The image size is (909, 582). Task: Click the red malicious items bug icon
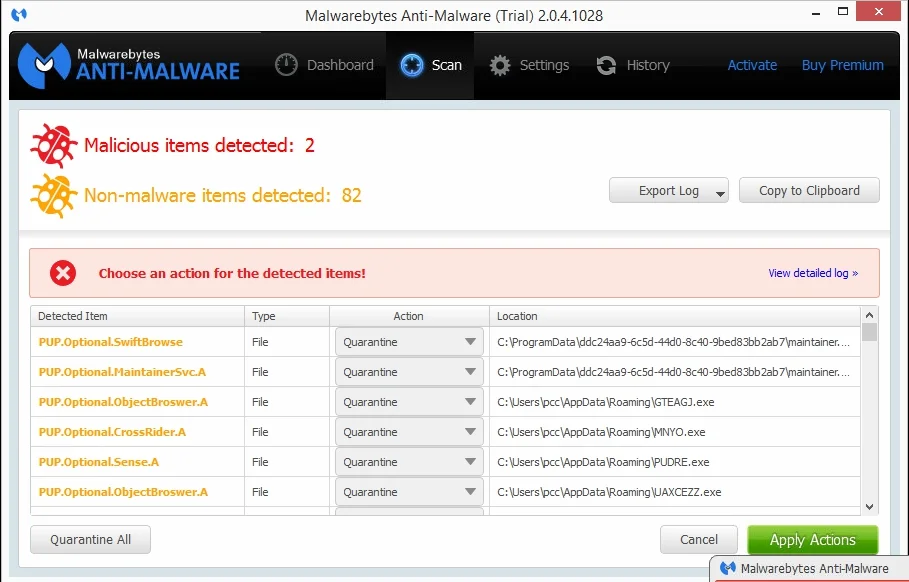(53, 145)
